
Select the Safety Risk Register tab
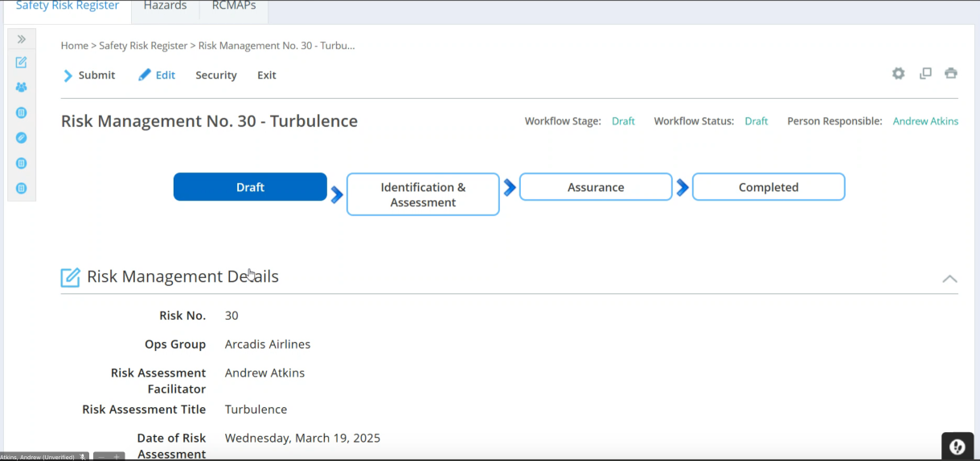(x=68, y=6)
